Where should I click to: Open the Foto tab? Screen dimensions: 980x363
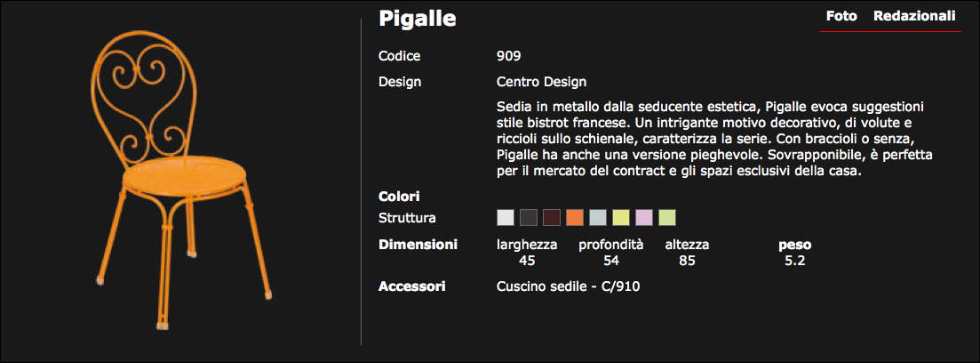coord(841,17)
